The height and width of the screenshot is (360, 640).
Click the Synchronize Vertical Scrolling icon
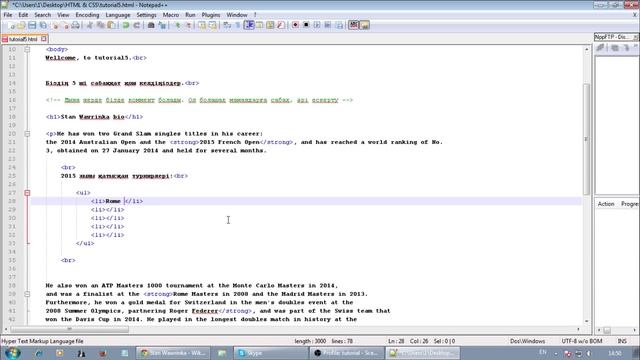202,25
